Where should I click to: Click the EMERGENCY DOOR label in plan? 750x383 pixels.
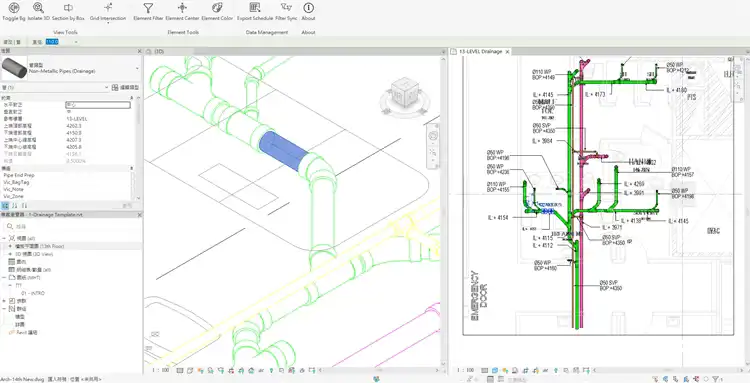(479, 296)
